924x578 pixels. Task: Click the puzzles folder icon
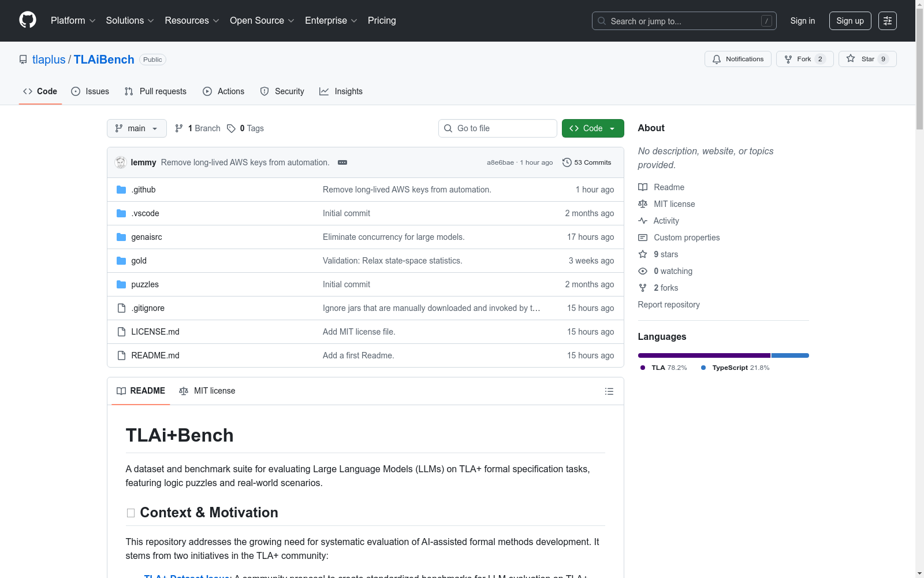coord(121,284)
